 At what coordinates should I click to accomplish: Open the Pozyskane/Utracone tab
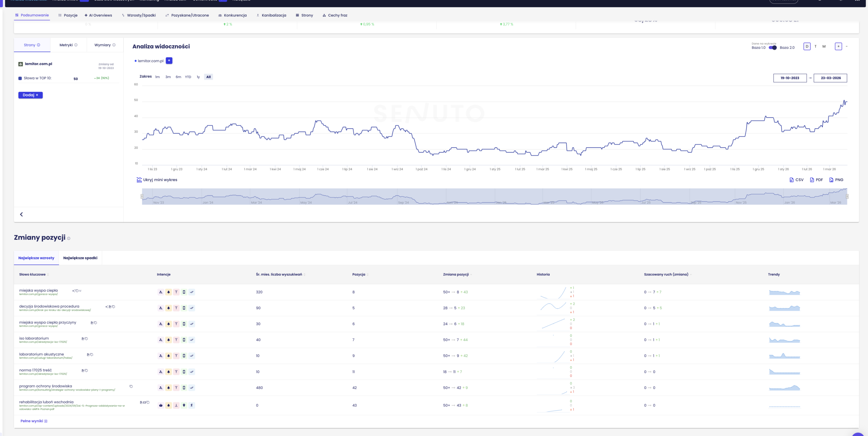(x=187, y=15)
